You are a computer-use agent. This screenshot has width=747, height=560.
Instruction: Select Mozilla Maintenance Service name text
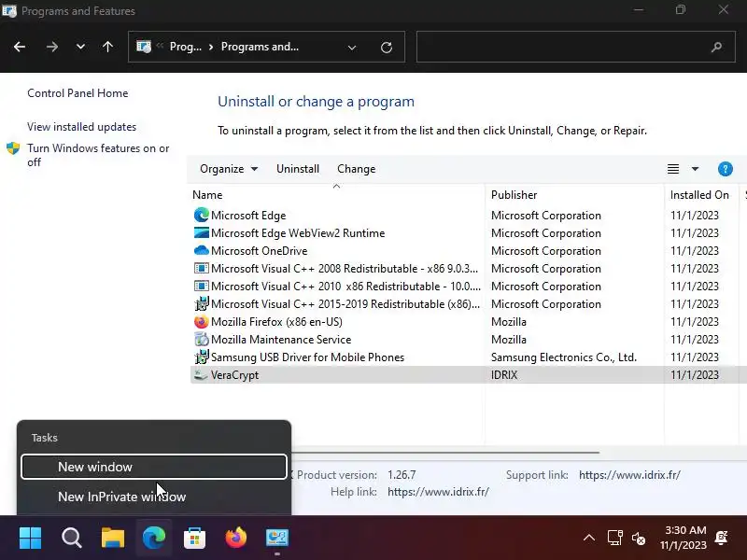(x=281, y=340)
